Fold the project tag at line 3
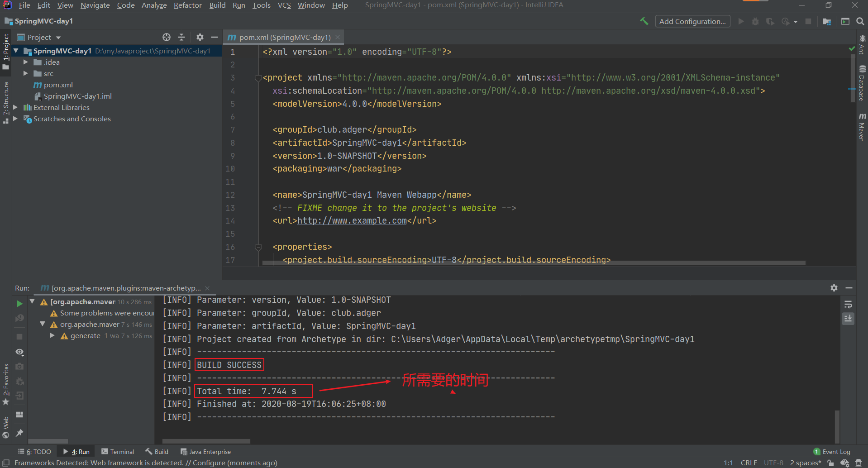Screen dimensions: 868x468 point(258,78)
